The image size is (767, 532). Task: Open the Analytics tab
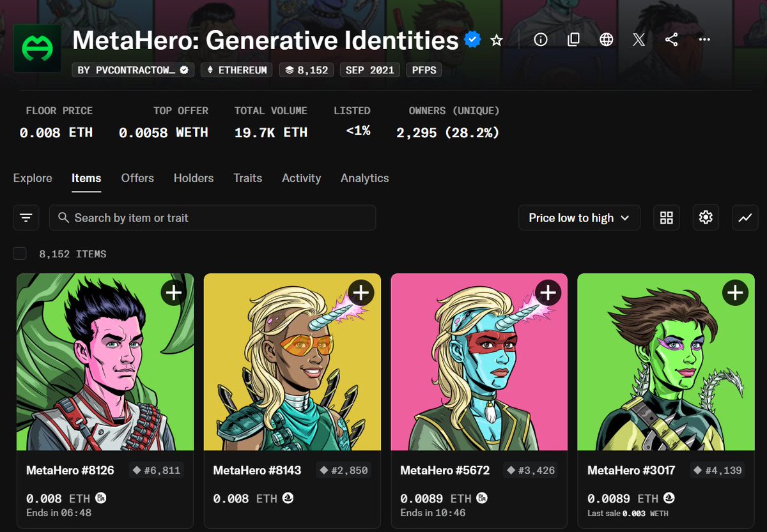(365, 178)
